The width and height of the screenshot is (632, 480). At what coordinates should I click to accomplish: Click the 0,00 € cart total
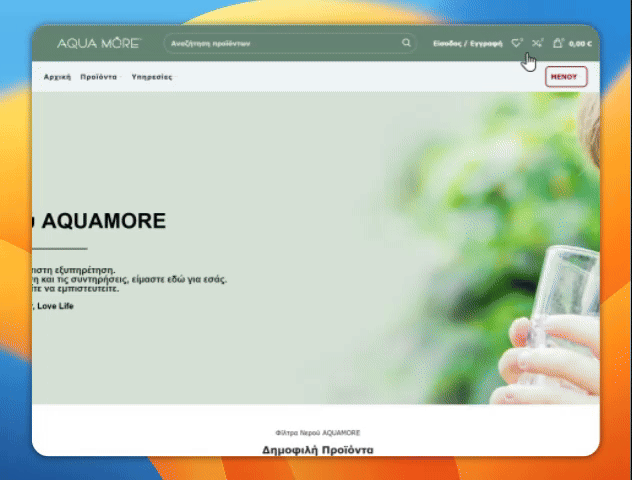click(580, 44)
